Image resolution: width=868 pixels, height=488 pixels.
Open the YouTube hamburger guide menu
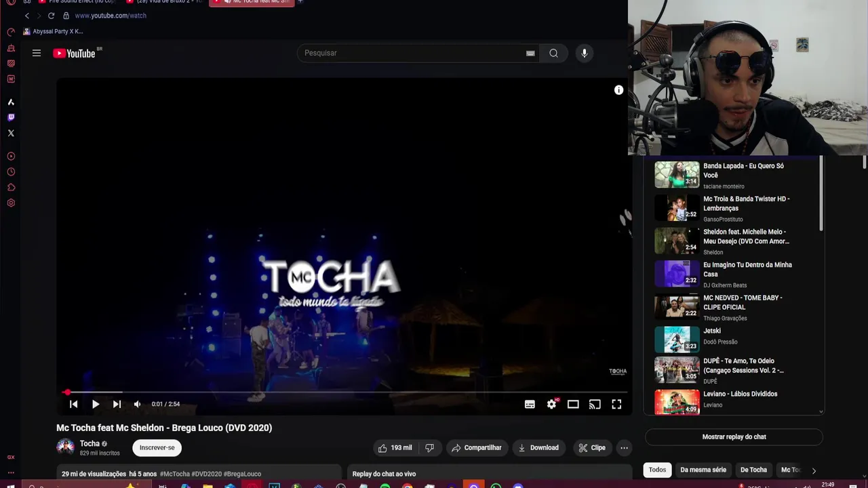(x=37, y=53)
